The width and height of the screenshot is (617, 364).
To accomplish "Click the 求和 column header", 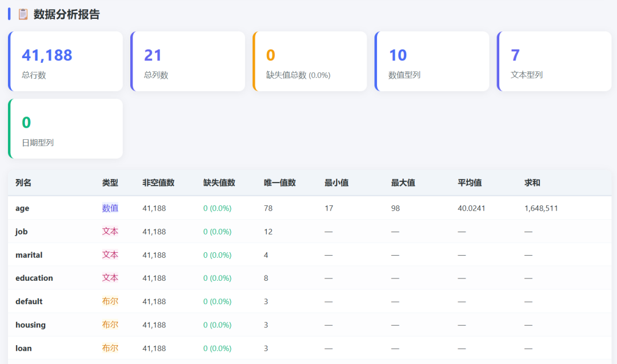I will click(532, 183).
